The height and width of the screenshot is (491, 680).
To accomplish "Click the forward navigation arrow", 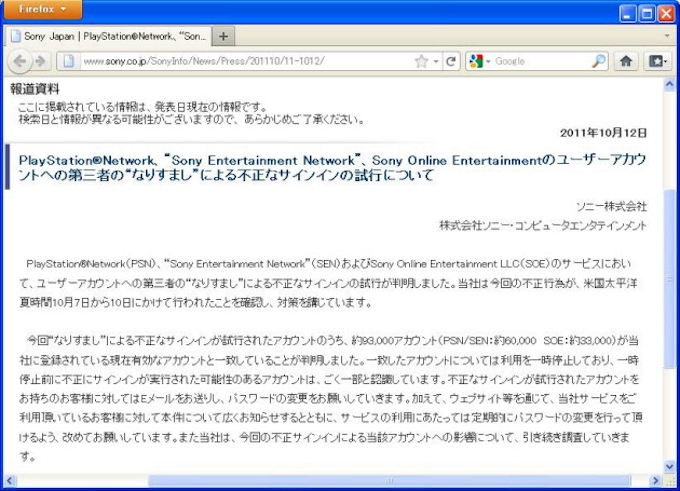I will pyautogui.click(x=41, y=61).
